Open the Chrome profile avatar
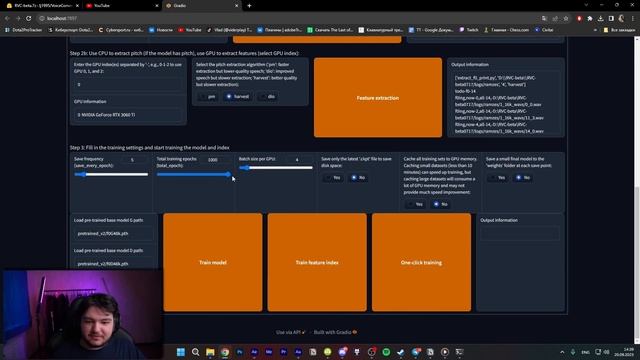Image resolution: width=640 pixels, height=360 pixels. coord(622,18)
